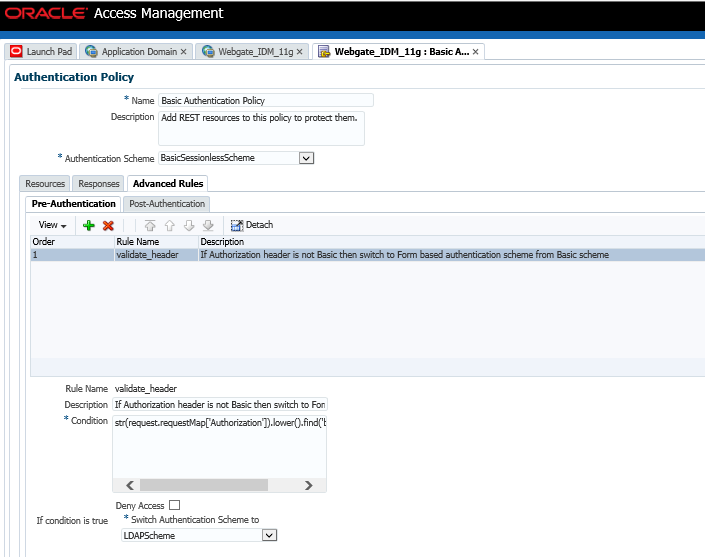The width and height of the screenshot is (705, 557).
Task: Click the order cell '1'
Action: coord(72,255)
